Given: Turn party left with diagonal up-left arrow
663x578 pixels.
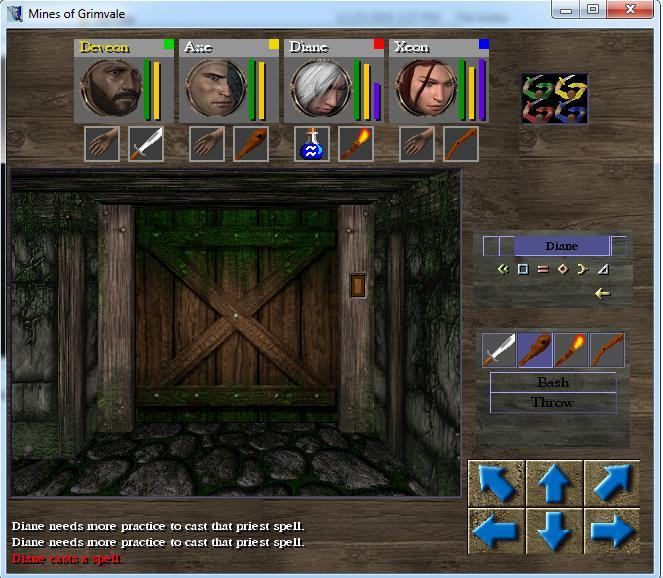Looking at the screenshot, I should 496,483.
